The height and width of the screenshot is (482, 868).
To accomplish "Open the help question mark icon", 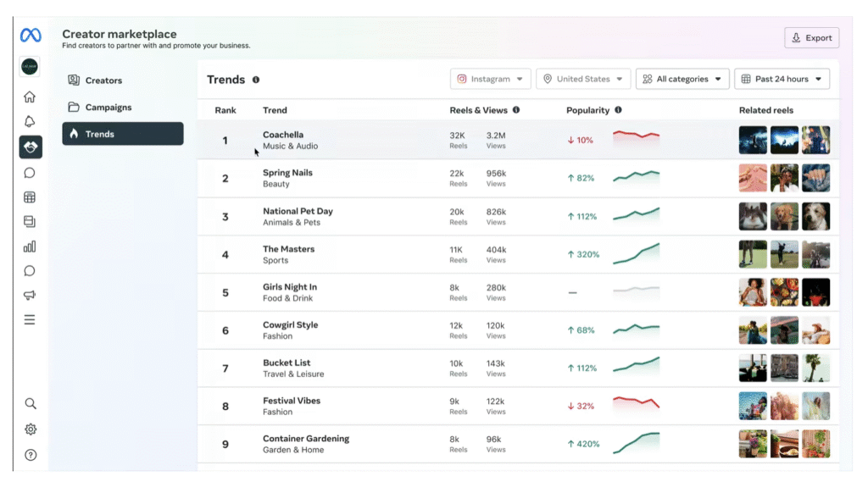I will click(31, 455).
